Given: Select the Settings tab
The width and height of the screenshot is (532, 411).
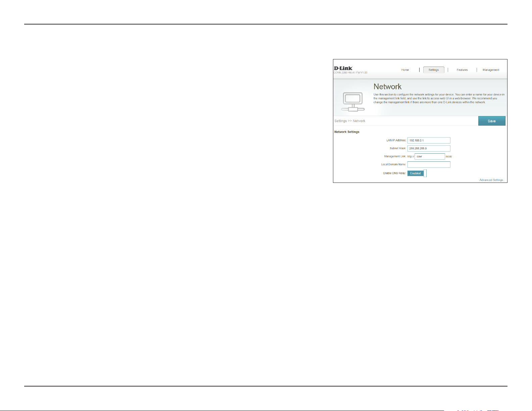Looking at the screenshot, I should 434,70.
